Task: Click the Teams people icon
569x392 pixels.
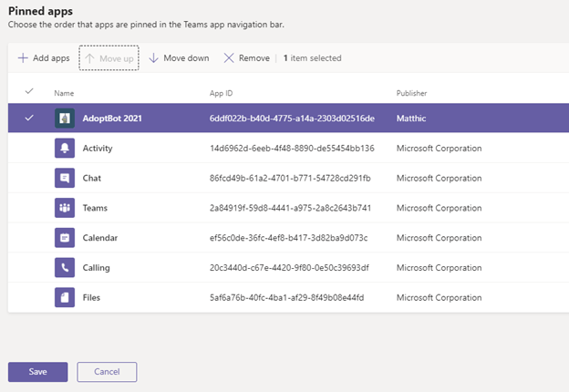Action: pyautogui.click(x=65, y=208)
